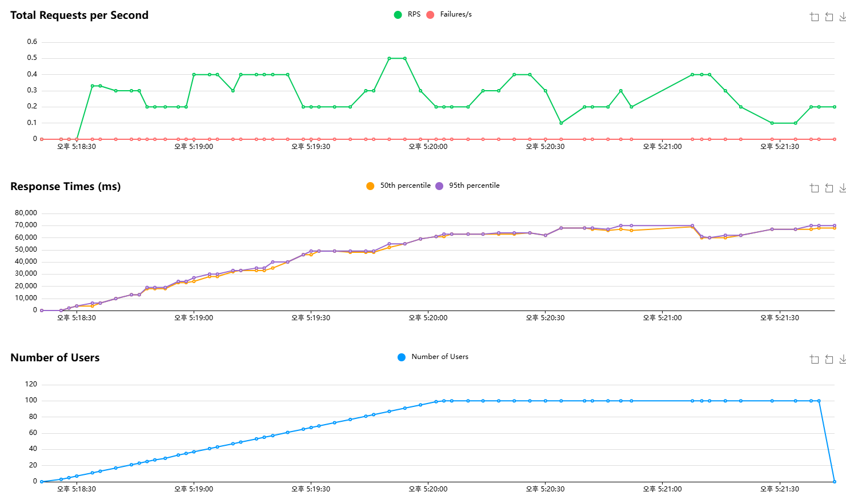The image size is (846, 504).
Task: Click the Total Requests per Second title
Action: tap(79, 15)
